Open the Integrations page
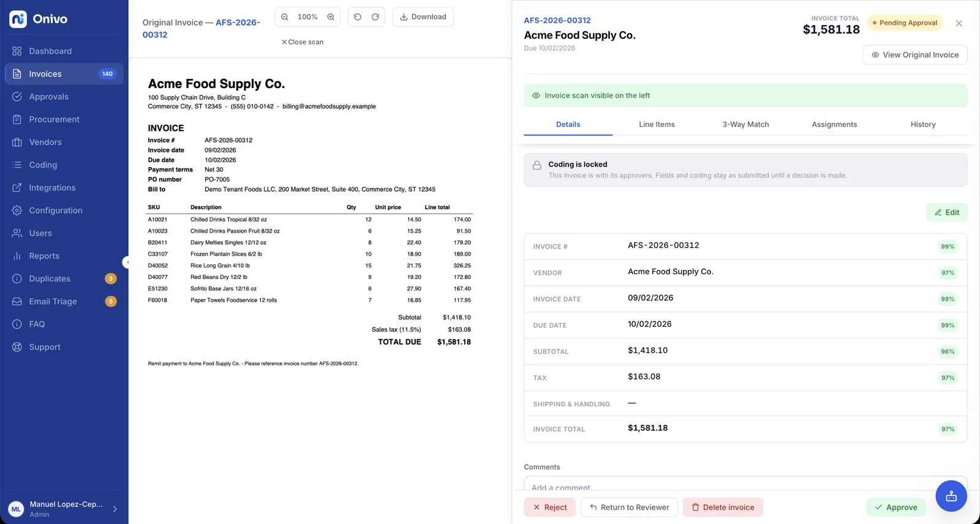The width and height of the screenshot is (980, 524). (64, 188)
